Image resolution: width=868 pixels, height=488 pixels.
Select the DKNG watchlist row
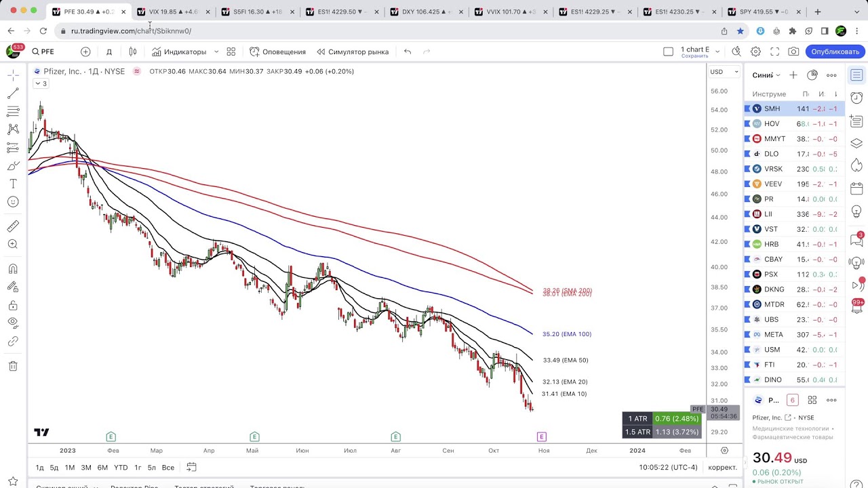(x=794, y=289)
